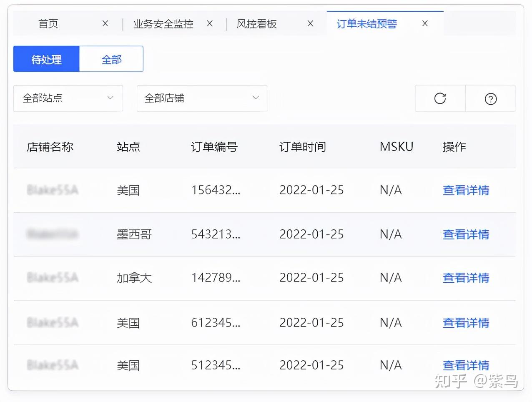Open the help question mark icon
Image resolution: width=532 pixels, height=402 pixels.
tap(490, 99)
